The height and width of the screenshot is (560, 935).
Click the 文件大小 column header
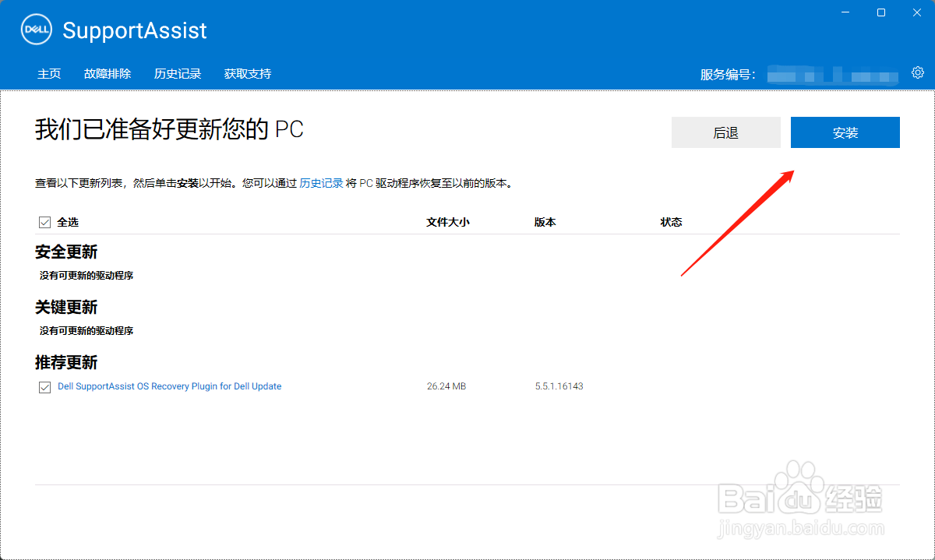tap(448, 222)
